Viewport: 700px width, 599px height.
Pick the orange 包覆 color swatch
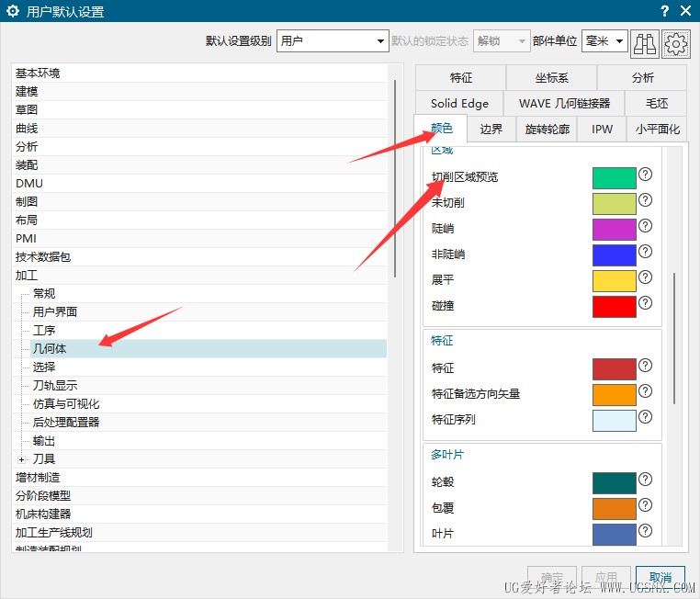[615, 509]
